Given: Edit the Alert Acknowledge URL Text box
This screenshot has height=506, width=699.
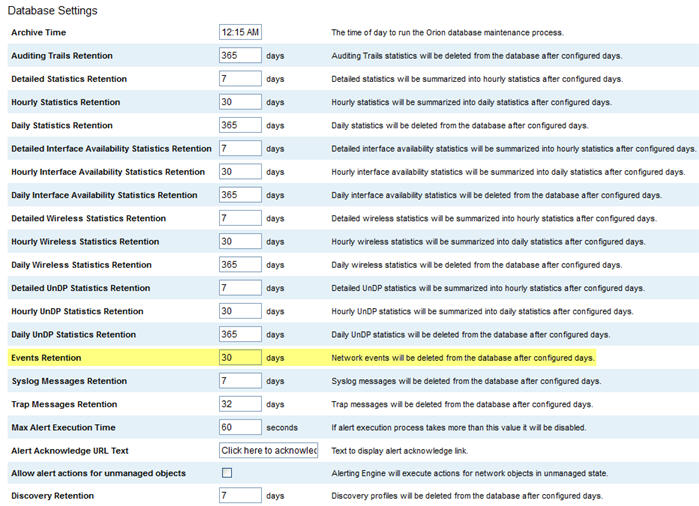Looking at the screenshot, I should [268, 450].
